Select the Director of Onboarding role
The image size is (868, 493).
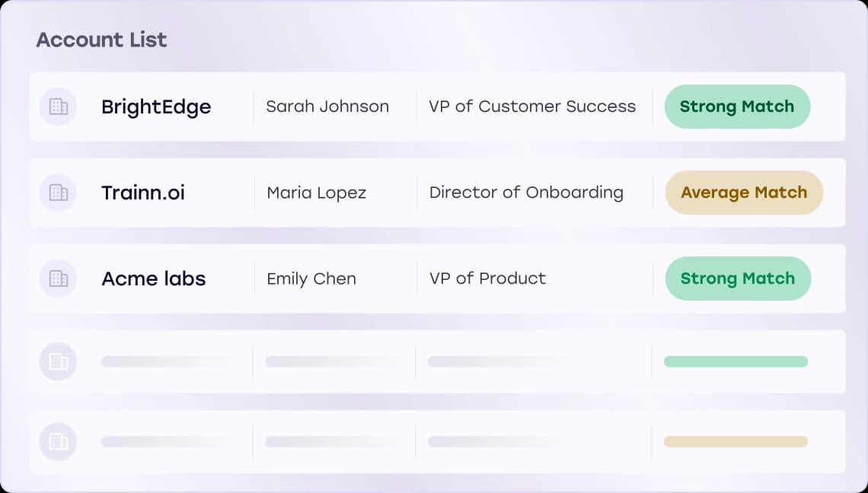pos(525,192)
